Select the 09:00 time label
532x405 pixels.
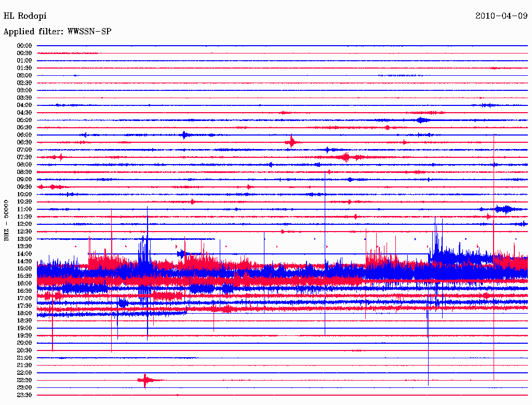click(x=24, y=180)
